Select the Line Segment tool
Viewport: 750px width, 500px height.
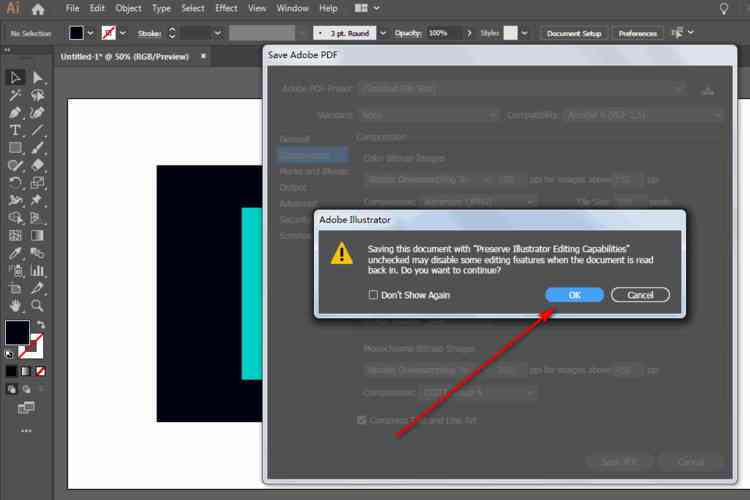(37, 130)
